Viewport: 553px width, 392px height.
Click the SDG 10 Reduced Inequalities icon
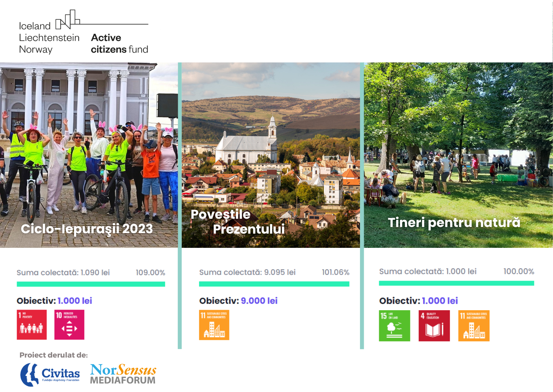[x=69, y=325]
